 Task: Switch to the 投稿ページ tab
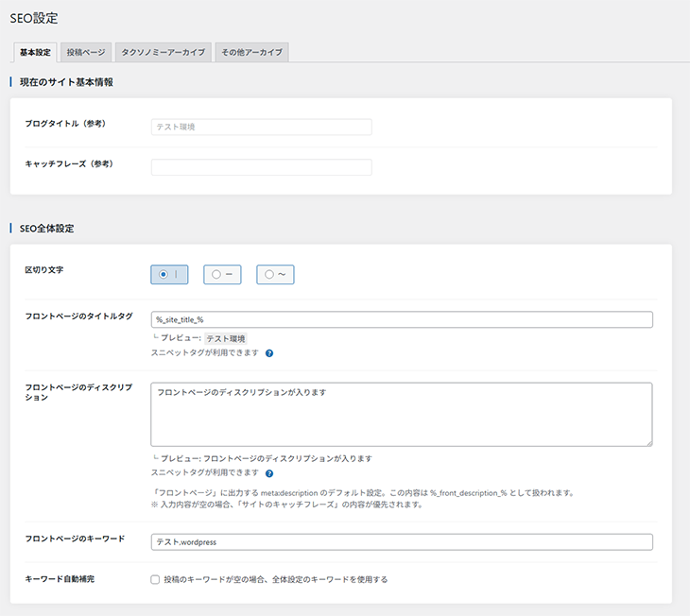[x=88, y=52]
